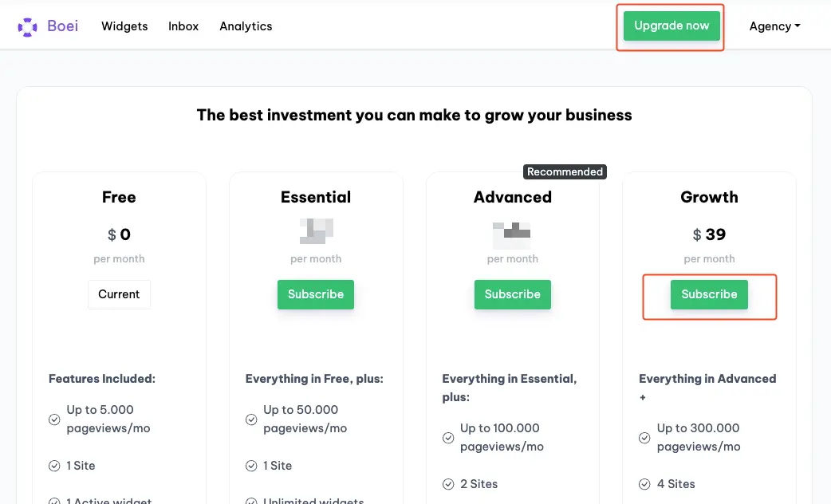Click checkmark icon beside 5.000 pageviews feature
The image size is (831, 504).
click(x=54, y=419)
